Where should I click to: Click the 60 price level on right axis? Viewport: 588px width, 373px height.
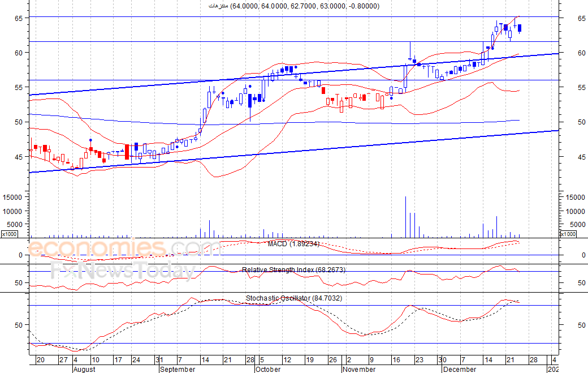point(582,53)
